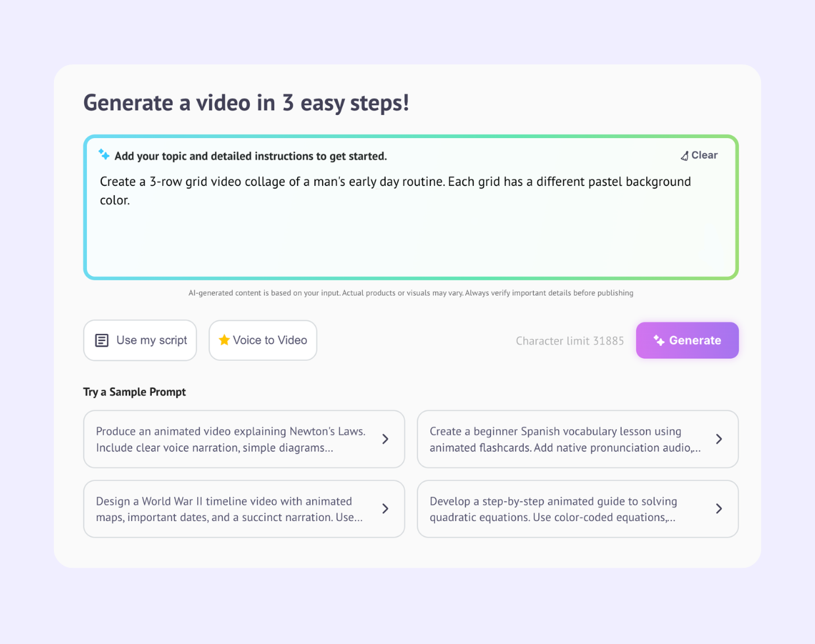
Task: Select the Voice to Video option
Action: [x=263, y=340]
